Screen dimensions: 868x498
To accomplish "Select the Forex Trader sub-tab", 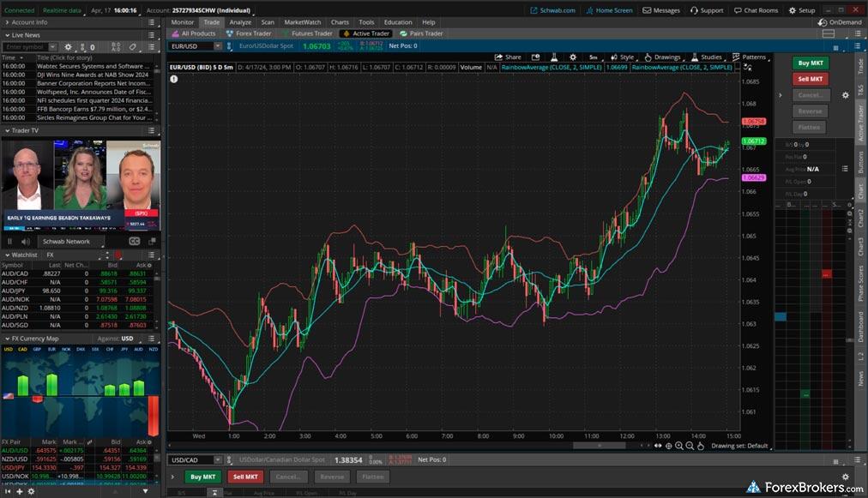I will point(249,33).
